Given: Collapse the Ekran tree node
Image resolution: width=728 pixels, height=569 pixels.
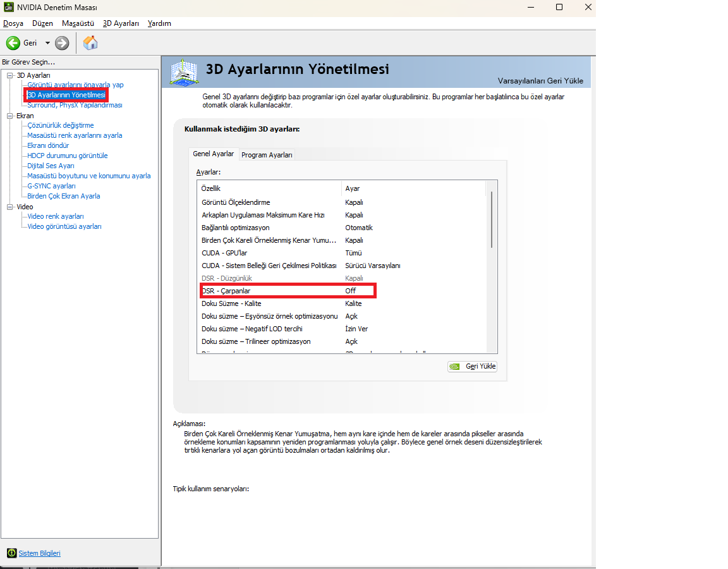Looking at the screenshot, I should 9,116.
